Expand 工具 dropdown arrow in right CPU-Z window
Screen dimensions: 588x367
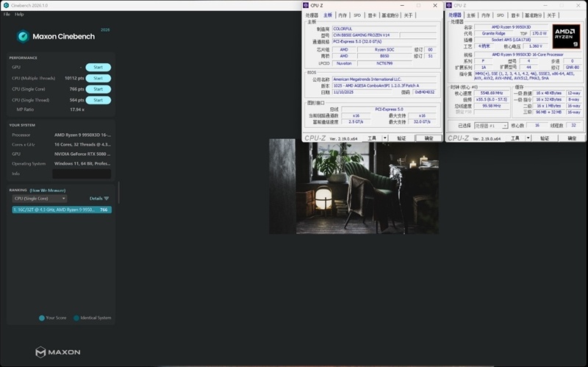(528, 138)
